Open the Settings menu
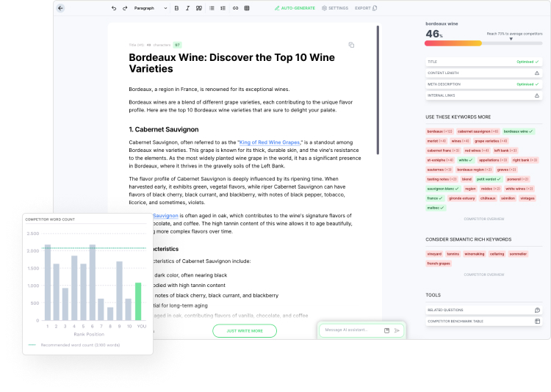551x392 pixels. [x=335, y=8]
